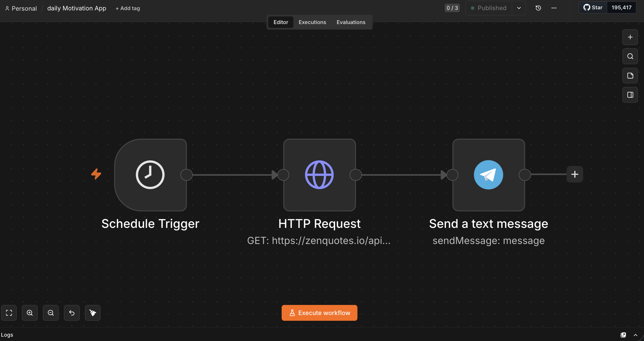Image resolution: width=644 pixels, height=341 pixels.
Task: Click the Send a text message label
Action: click(489, 224)
